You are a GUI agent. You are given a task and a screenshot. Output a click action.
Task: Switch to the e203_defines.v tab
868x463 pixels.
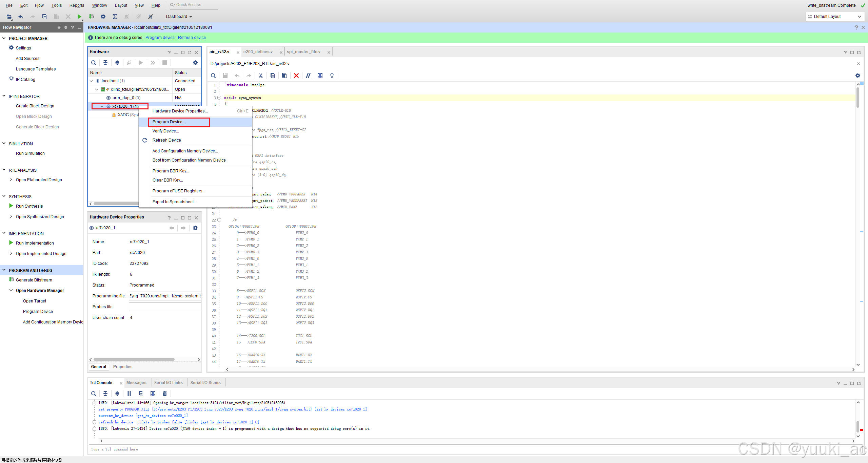pos(258,52)
